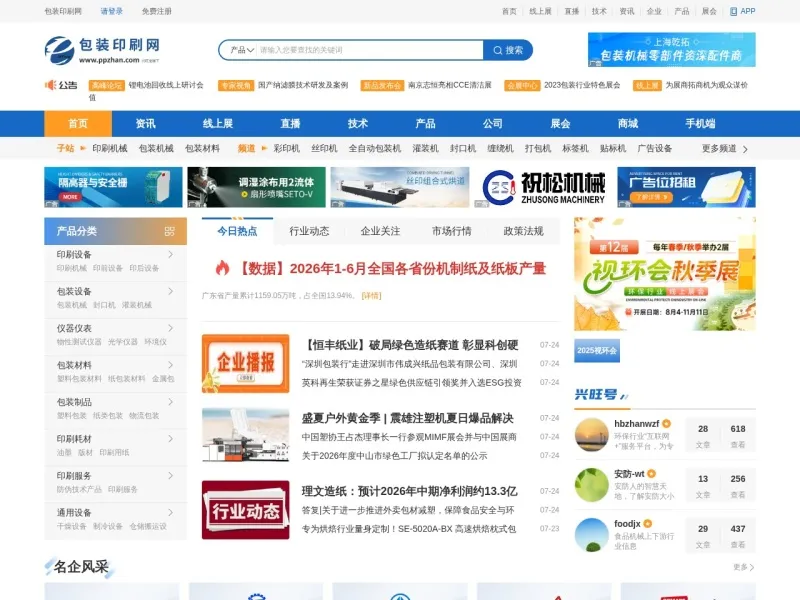The width and height of the screenshot is (800, 600).
Task: Switch to 政策法规 tab
Action: click(523, 231)
